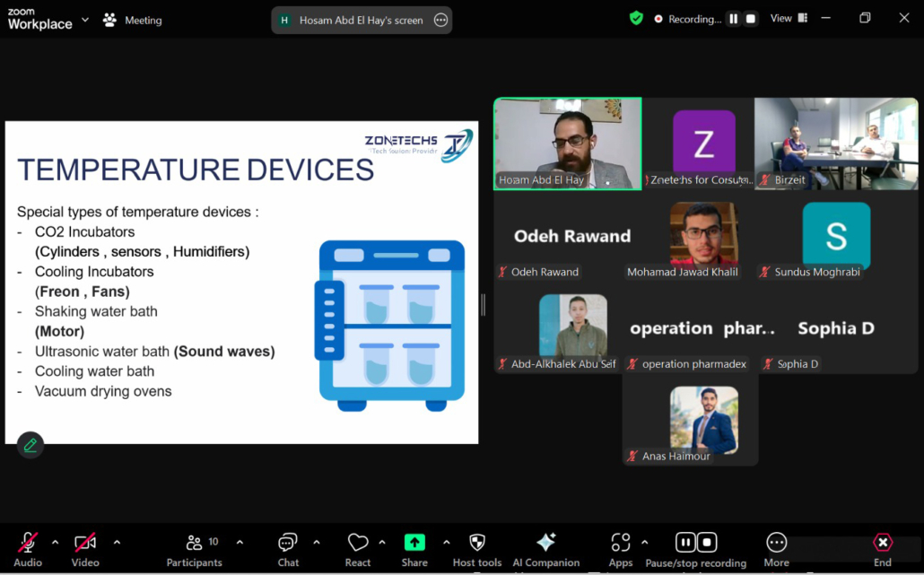This screenshot has height=575, width=924.
Task: Open the View layout menu
Action: (x=789, y=19)
